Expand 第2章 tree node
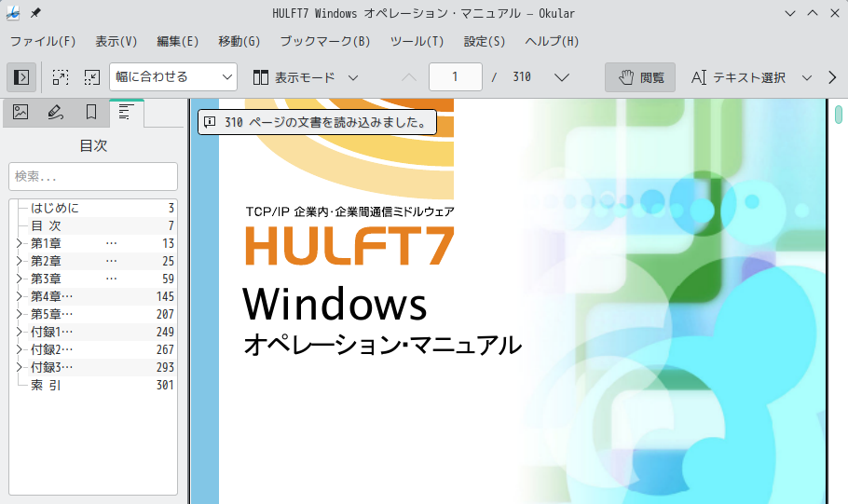This screenshot has height=504, width=848. click(19, 261)
